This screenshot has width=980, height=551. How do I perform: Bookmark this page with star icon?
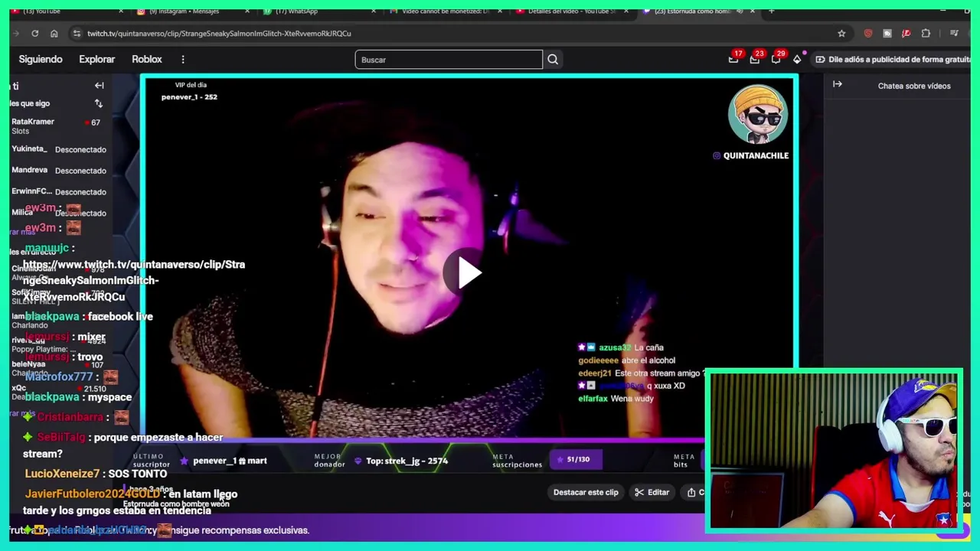tap(841, 33)
